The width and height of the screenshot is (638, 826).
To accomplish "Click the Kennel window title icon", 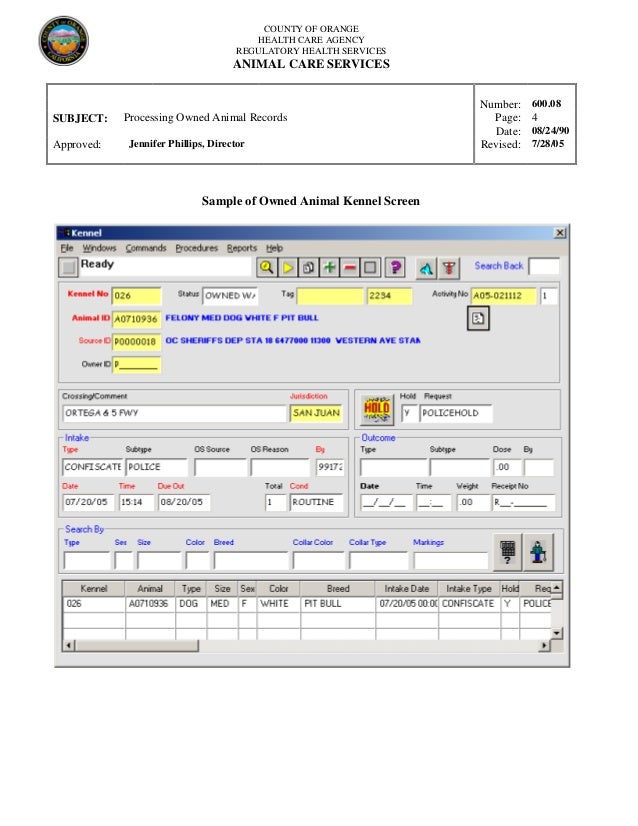I will tap(65, 232).
